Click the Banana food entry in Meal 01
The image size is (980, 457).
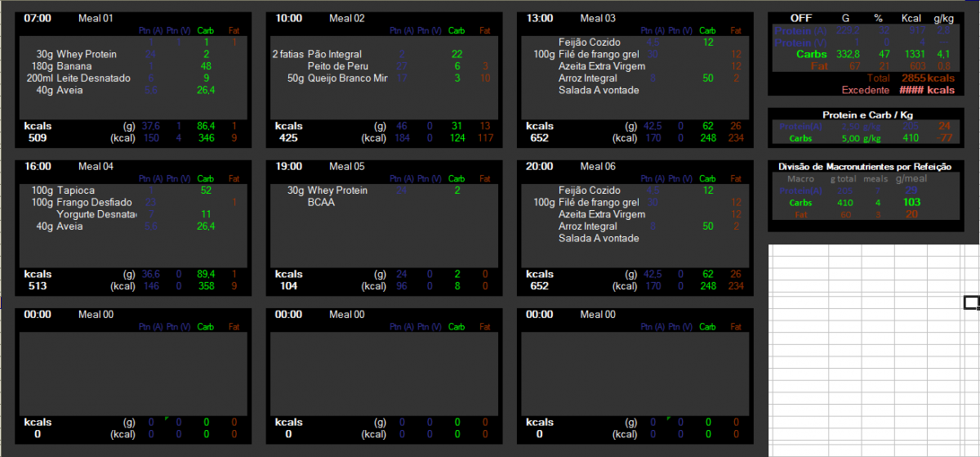(x=74, y=66)
